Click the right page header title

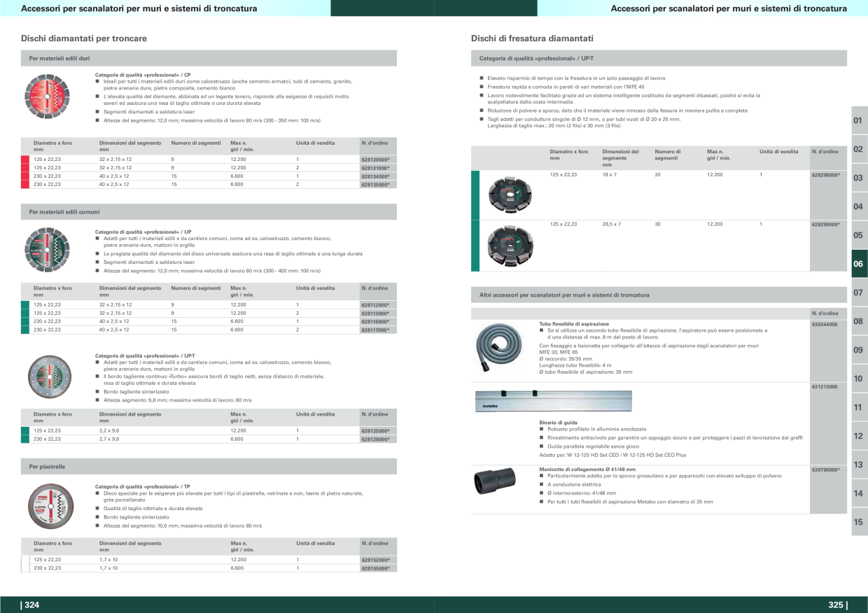pyautogui.click(x=729, y=8)
